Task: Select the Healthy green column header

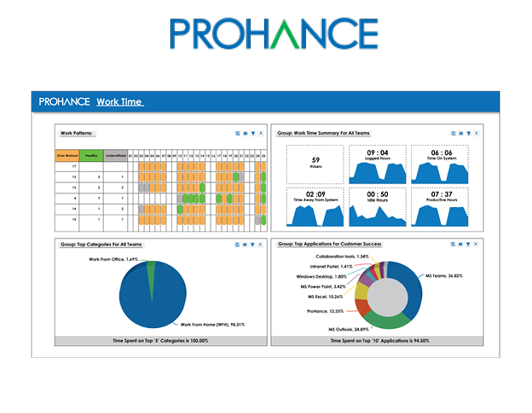Action: [x=92, y=156]
